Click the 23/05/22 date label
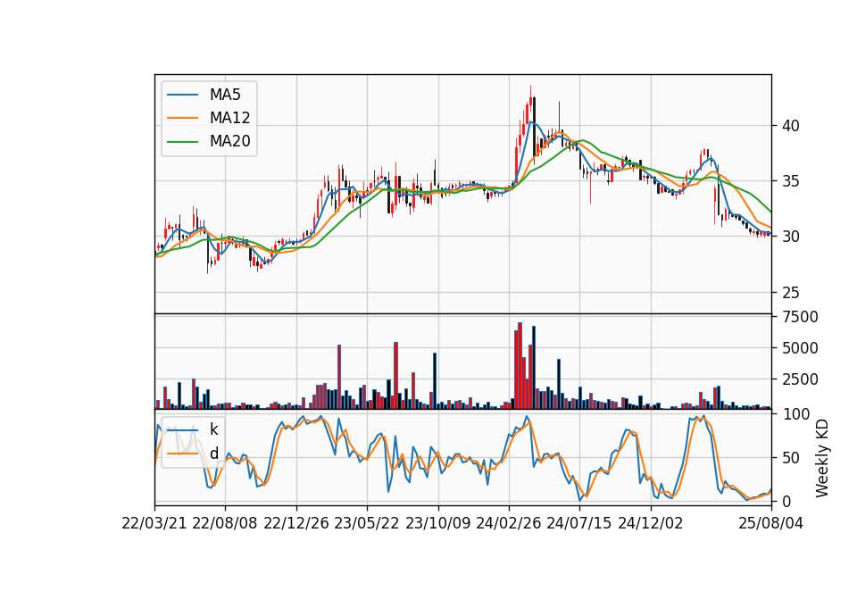Image resolution: width=857 pixels, height=616 pixels. (x=367, y=523)
